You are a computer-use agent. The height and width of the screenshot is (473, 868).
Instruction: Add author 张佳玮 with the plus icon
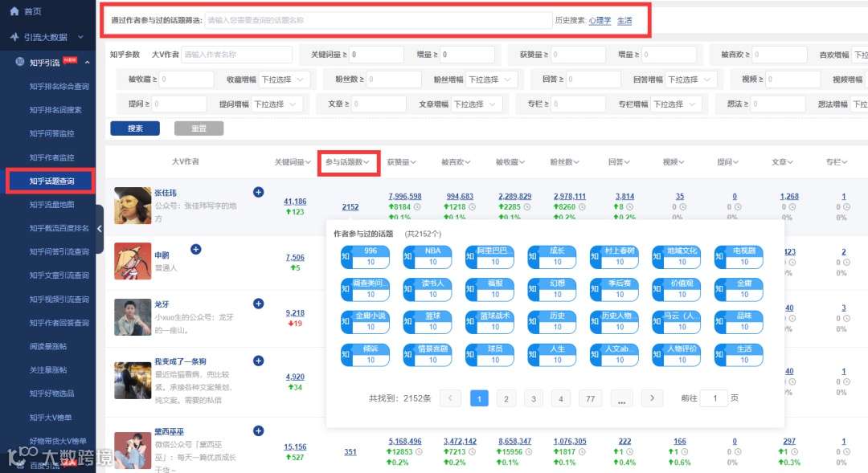[x=259, y=192]
